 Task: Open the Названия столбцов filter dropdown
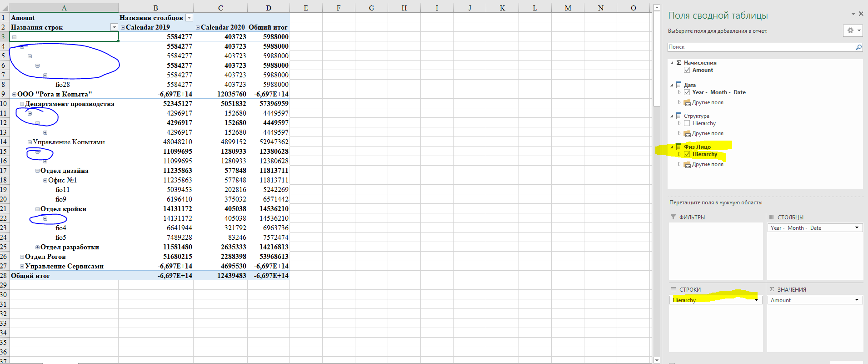pos(190,18)
